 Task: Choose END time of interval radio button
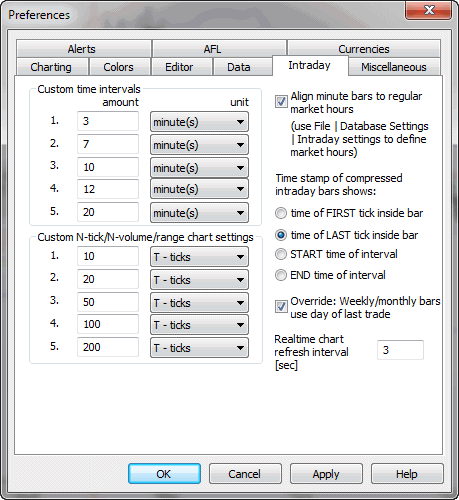point(281,275)
